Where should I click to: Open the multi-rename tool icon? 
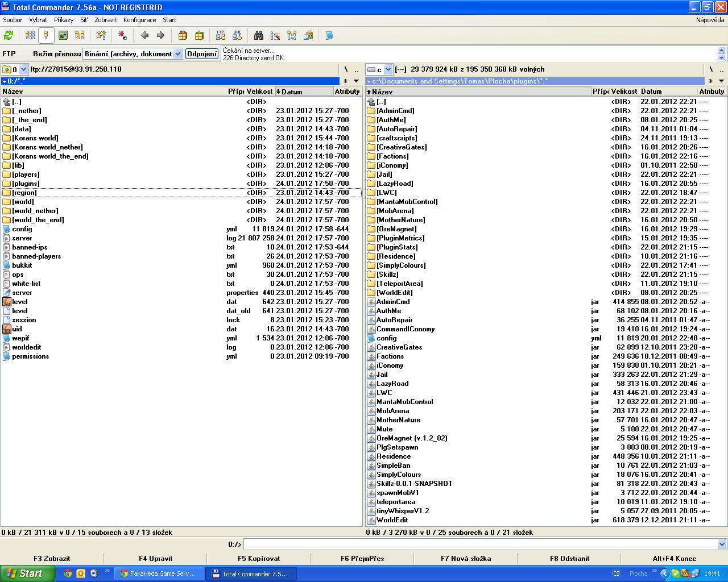pyautogui.click(x=275, y=35)
